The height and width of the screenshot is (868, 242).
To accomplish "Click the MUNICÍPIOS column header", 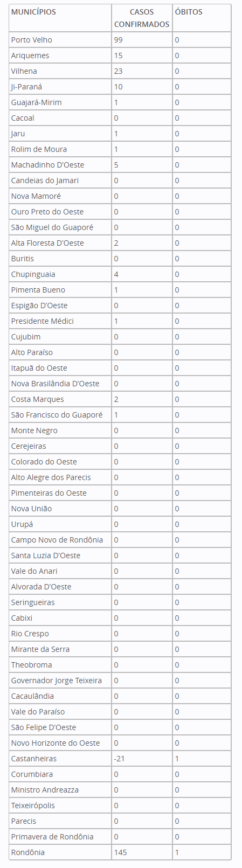I will pos(33,12).
